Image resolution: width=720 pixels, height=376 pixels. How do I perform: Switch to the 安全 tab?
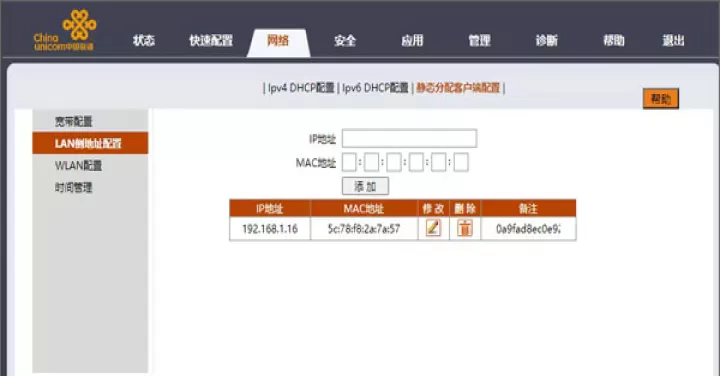click(345, 40)
